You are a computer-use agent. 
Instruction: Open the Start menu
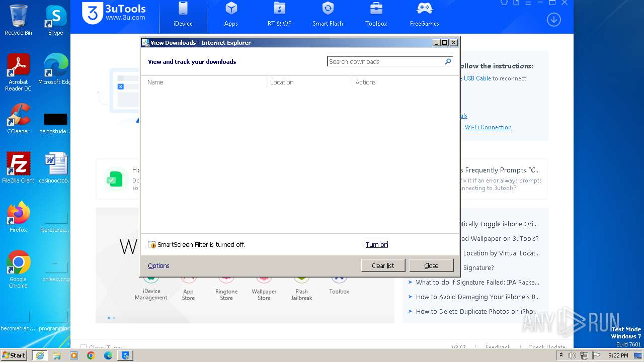(14, 355)
